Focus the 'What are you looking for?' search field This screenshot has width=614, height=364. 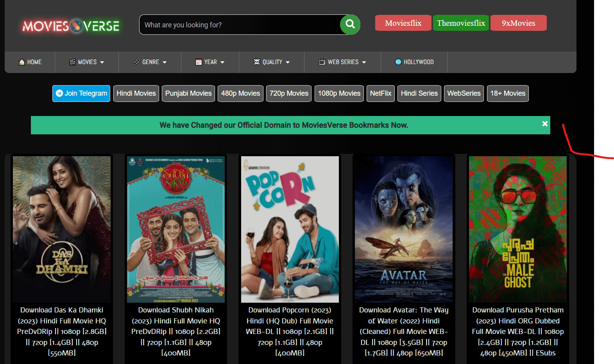click(240, 25)
